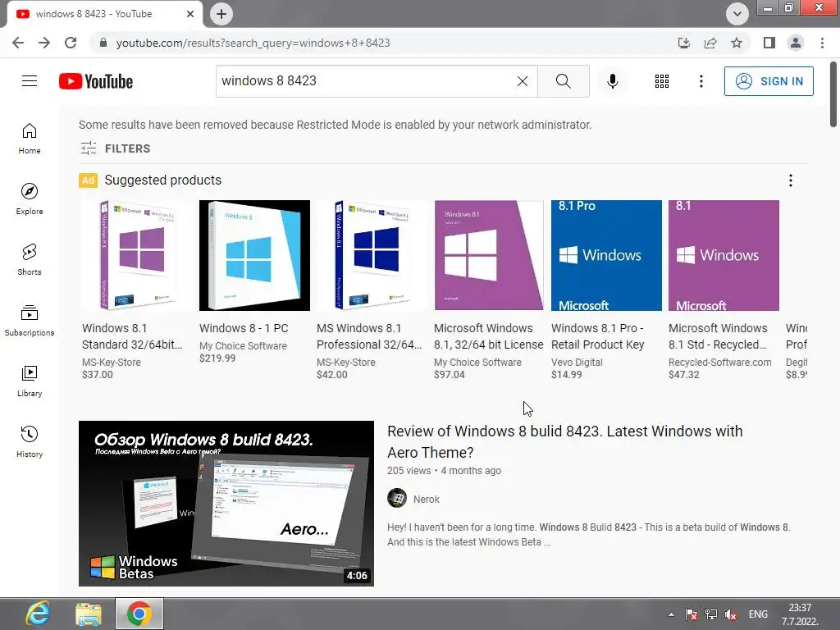Click the page vertical scrollbar thumb
840x630 pixels.
point(833,94)
